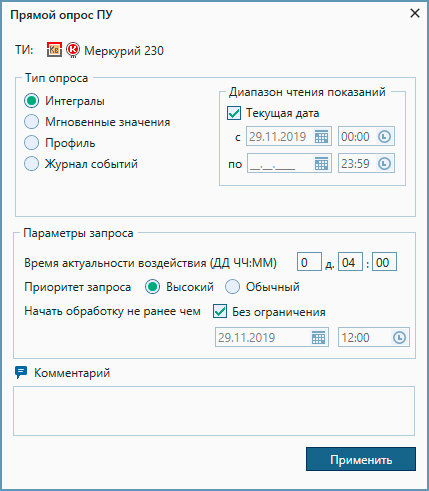Click the Начать обработку не ранее чем label
This screenshot has height=491, width=429.
click(112, 311)
